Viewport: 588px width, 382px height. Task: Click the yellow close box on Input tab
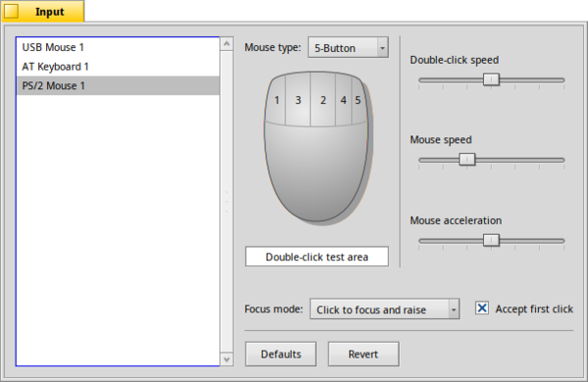point(11,12)
